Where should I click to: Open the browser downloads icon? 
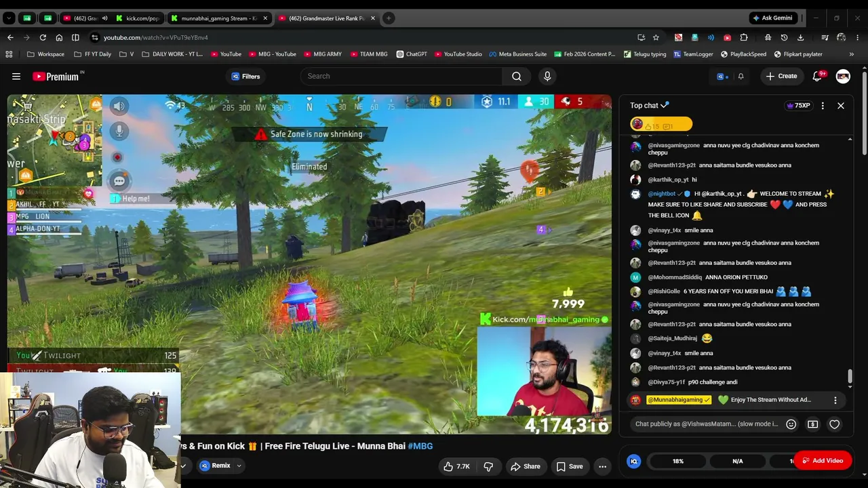click(801, 37)
